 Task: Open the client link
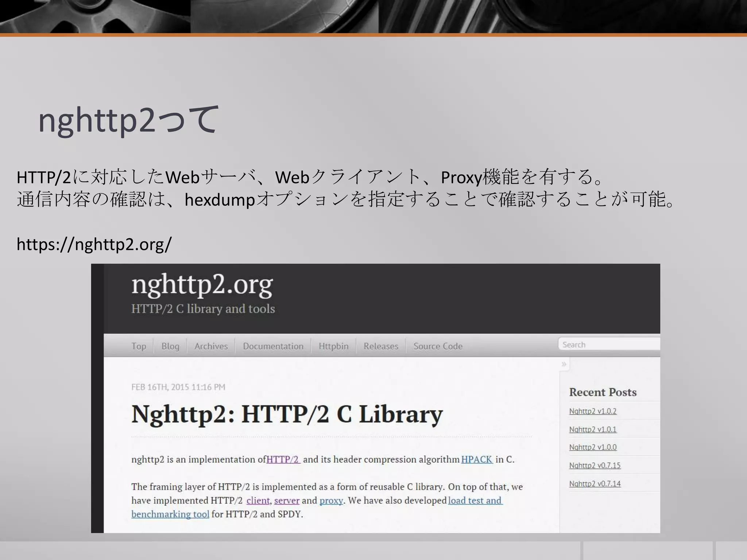(258, 501)
